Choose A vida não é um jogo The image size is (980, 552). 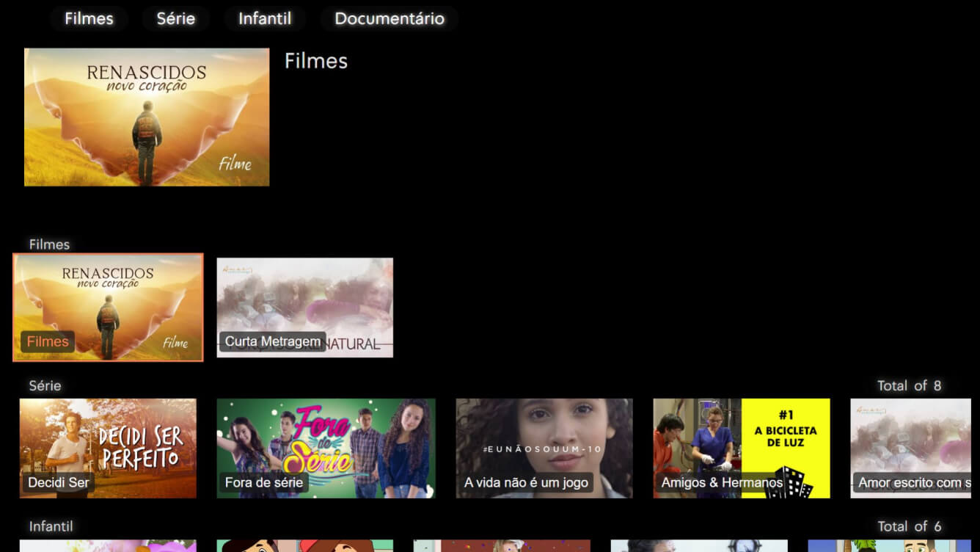544,448
